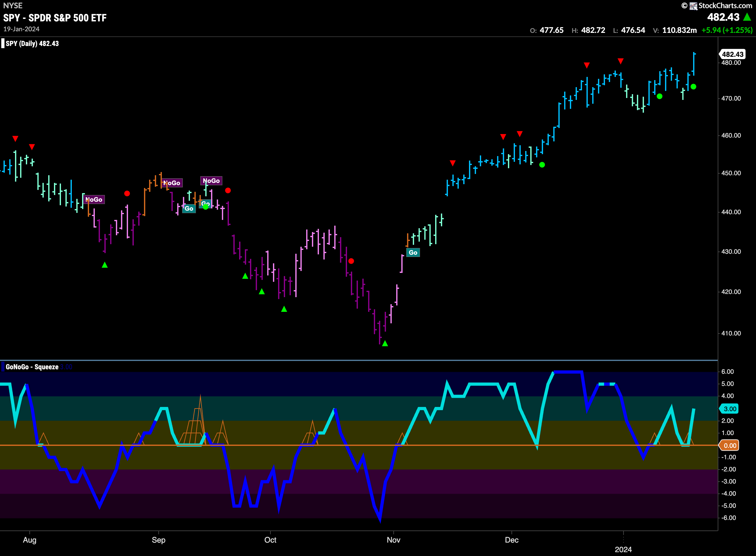Click the 6.00 oscillator axis label
This screenshot has height=556, width=756.
point(728,372)
